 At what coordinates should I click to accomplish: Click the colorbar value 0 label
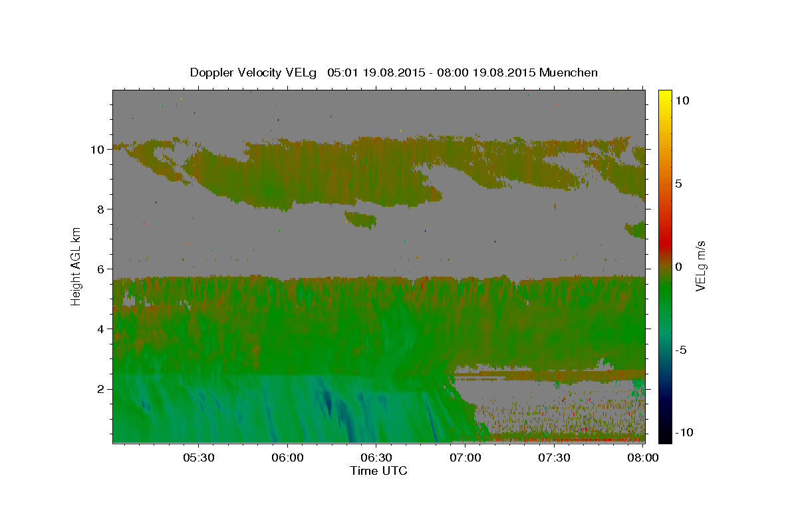[679, 267]
